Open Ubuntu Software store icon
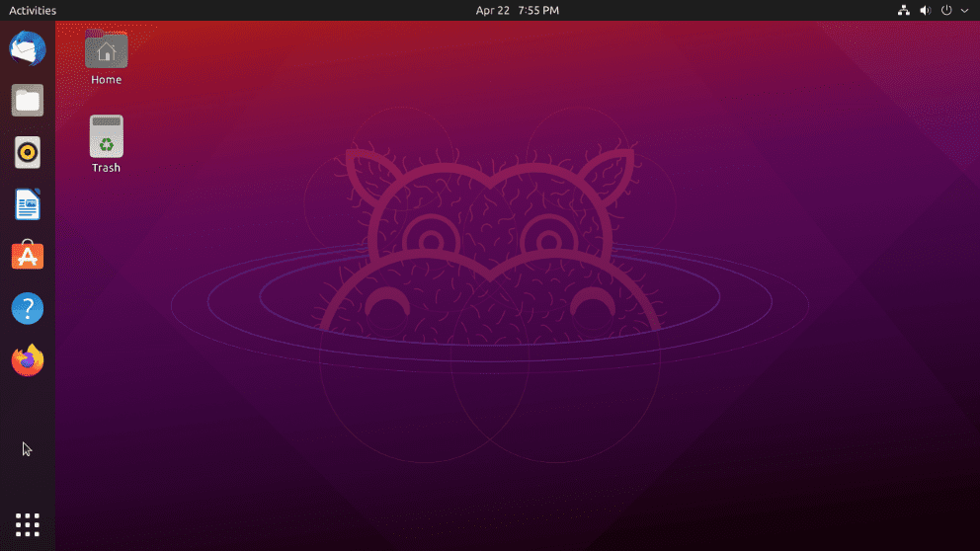Image resolution: width=980 pixels, height=551 pixels. (28, 255)
